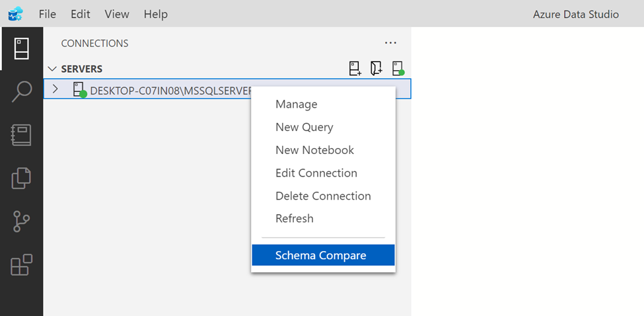
Task: Open the Explorer files icon
Action: [21, 178]
